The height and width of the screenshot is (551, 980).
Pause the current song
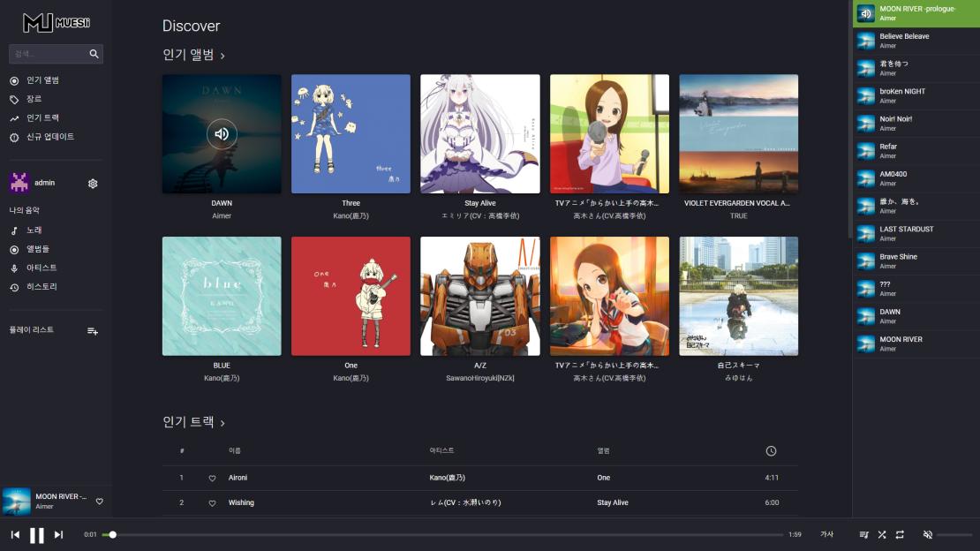(x=37, y=535)
